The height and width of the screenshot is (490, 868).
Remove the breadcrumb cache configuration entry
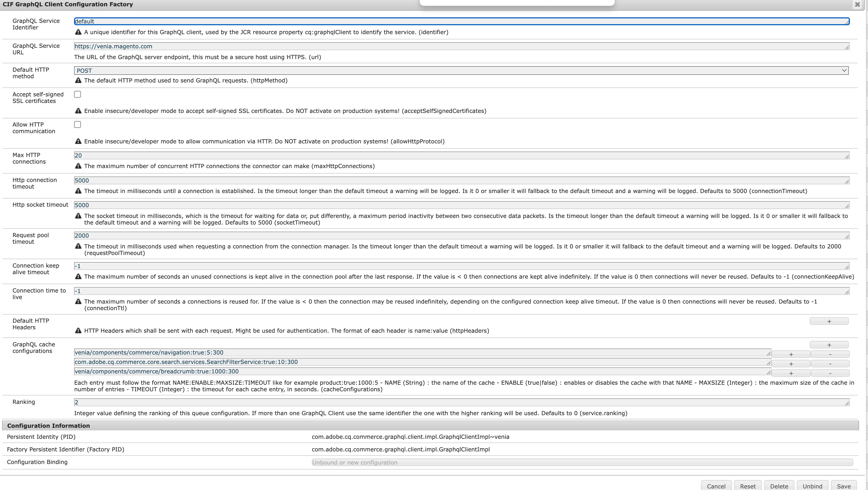(830, 373)
